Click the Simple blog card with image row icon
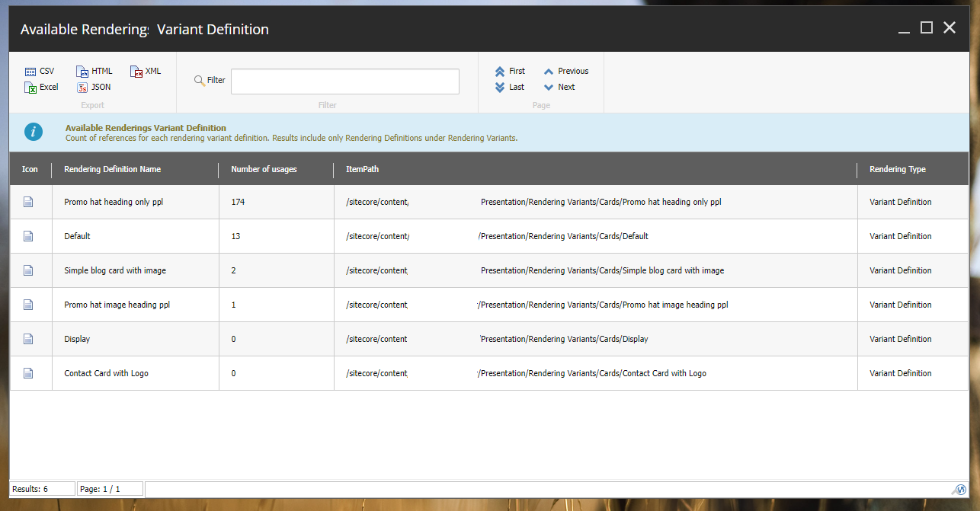 [x=28, y=270]
